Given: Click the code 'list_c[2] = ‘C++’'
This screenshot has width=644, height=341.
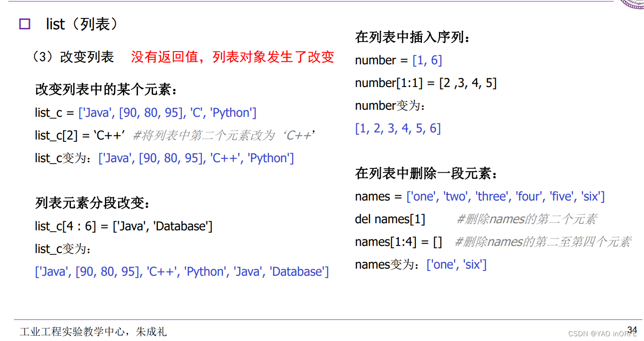Looking at the screenshot, I should pos(79,135).
